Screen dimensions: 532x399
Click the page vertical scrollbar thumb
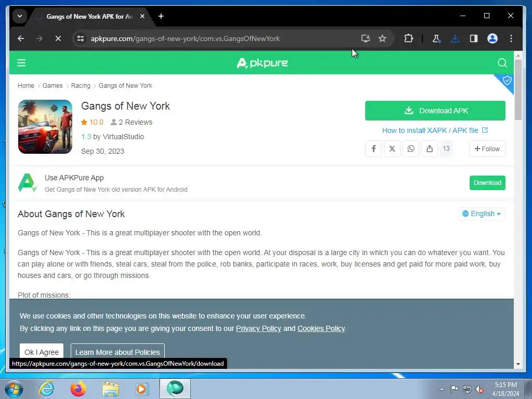coord(518,89)
